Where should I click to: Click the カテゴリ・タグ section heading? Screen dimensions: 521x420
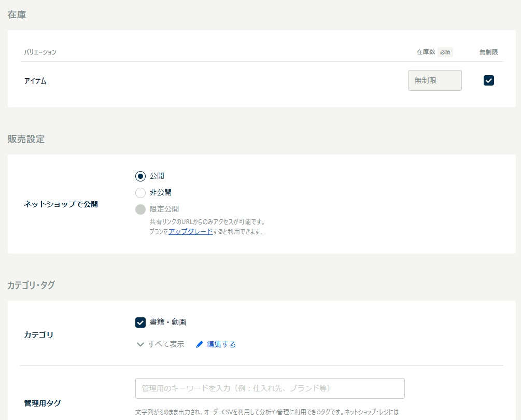31,285
